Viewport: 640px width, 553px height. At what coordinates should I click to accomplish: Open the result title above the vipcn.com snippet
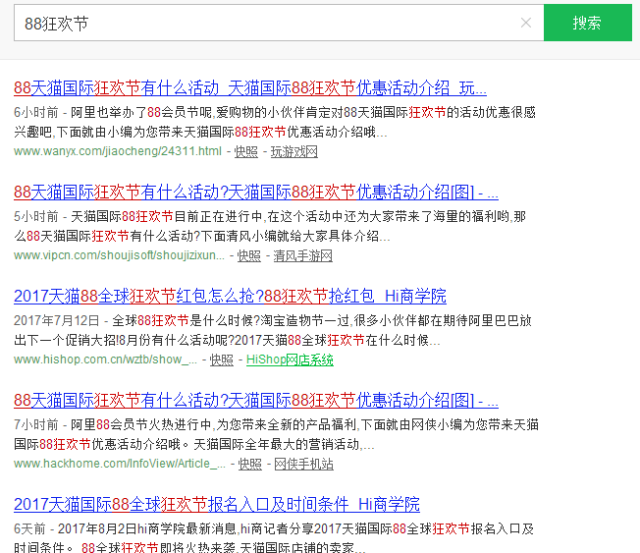[256, 192]
